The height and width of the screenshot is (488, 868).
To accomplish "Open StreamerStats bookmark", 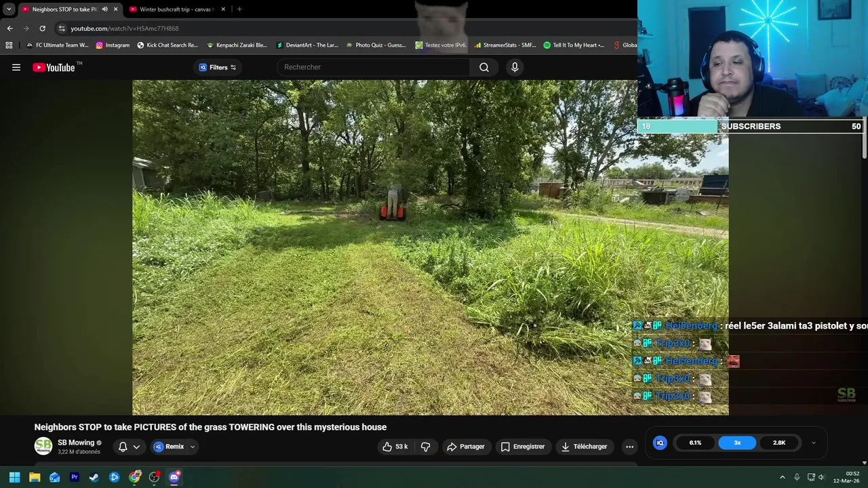I will click(x=506, y=45).
